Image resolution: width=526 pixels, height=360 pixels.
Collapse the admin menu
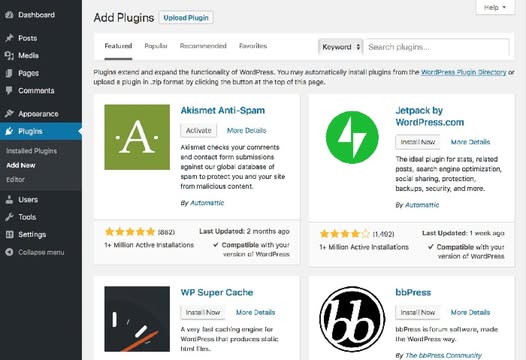[x=35, y=252]
